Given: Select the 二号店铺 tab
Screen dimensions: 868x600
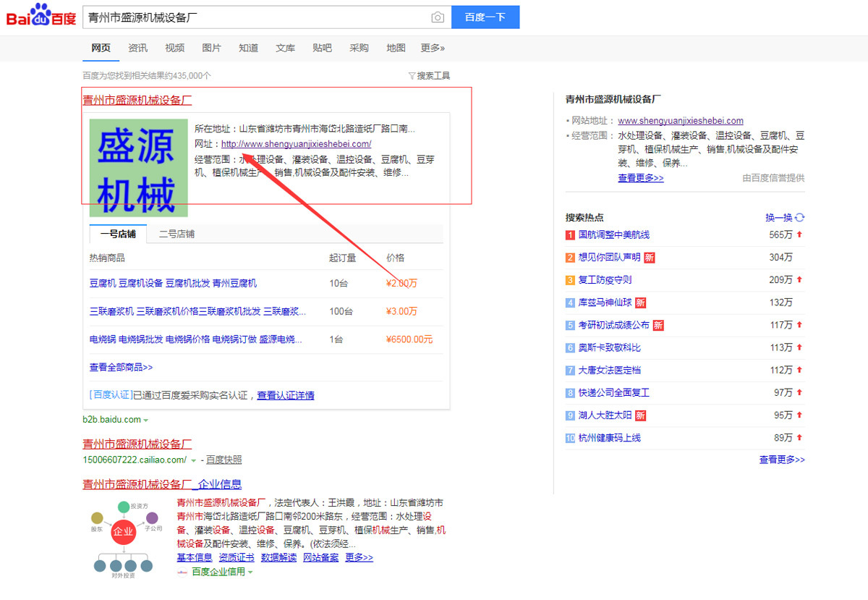Looking at the screenshot, I should point(176,234).
